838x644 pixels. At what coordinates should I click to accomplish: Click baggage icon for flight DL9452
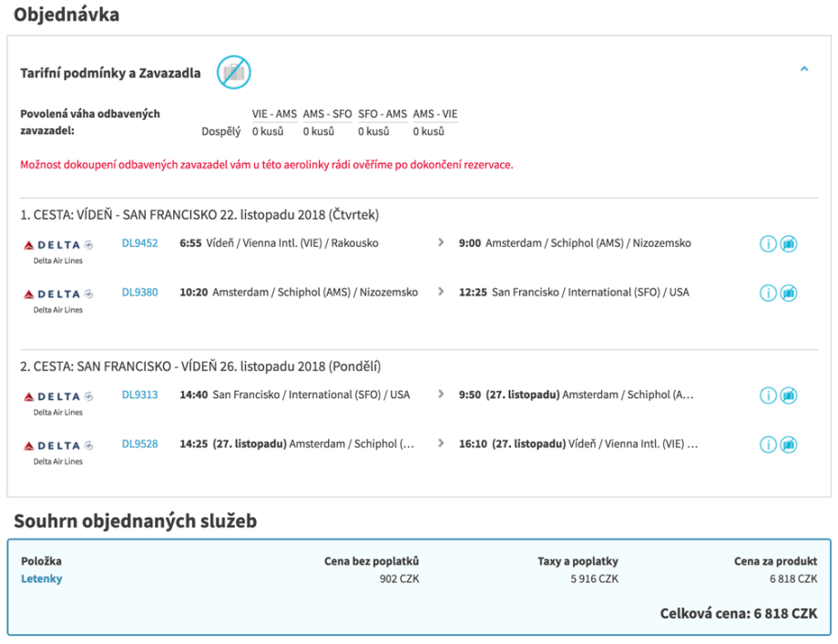pos(789,244)
